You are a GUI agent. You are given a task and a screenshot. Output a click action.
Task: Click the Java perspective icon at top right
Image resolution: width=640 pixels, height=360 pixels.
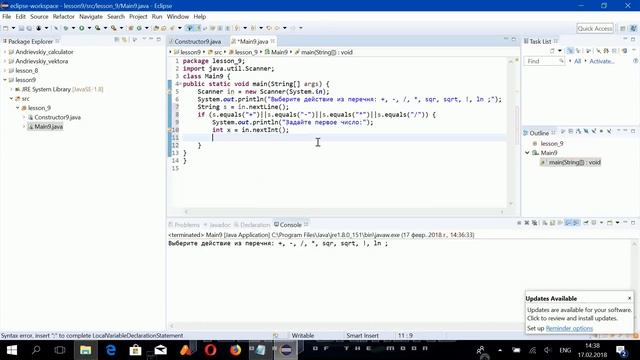633,28
